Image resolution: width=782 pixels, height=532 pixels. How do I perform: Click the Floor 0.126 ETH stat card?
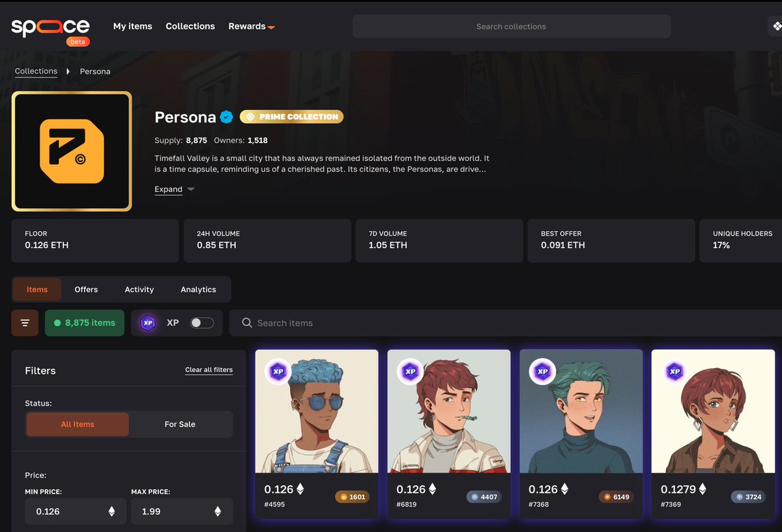(95, 240)
